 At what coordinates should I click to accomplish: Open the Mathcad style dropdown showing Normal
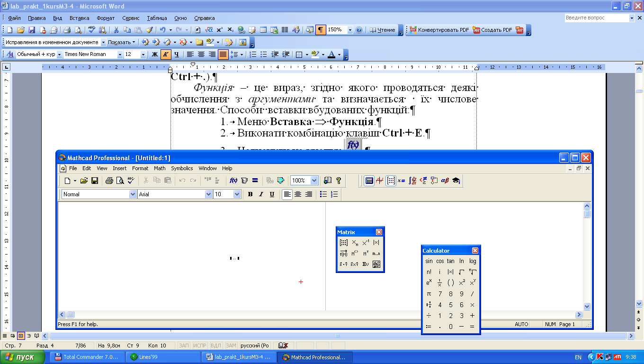(133, 194)
